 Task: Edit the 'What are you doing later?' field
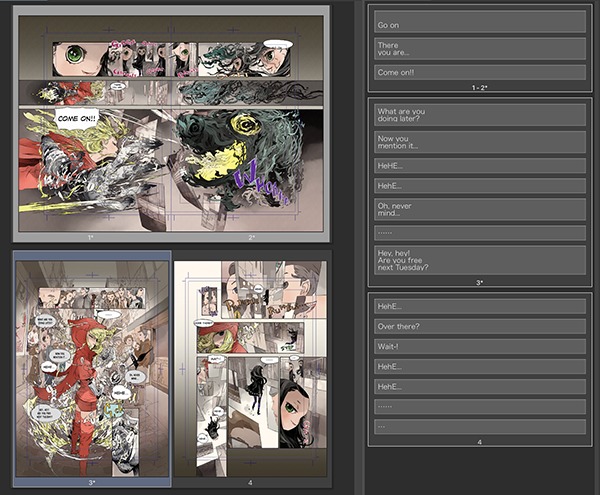click(x=480, y=115)
